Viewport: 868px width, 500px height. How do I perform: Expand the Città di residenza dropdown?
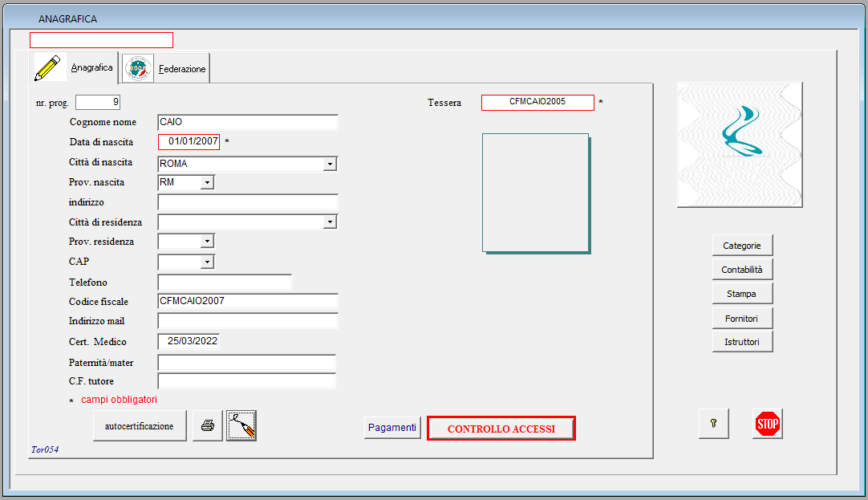(x=330, y=222)
